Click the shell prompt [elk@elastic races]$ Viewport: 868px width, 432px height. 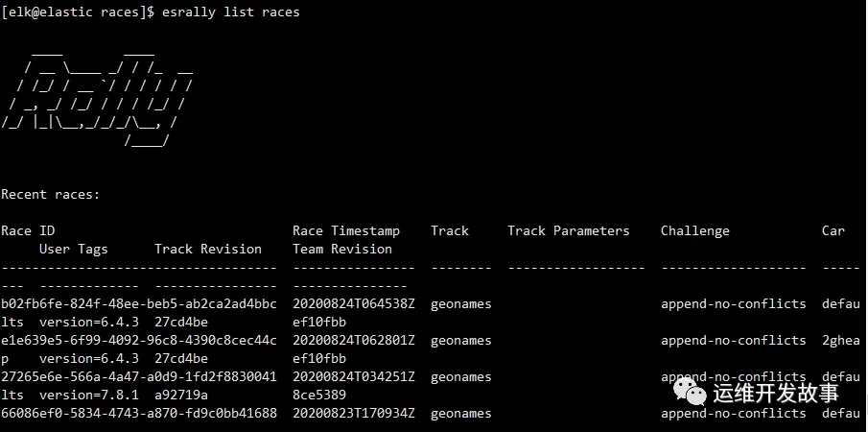[78, 12]
